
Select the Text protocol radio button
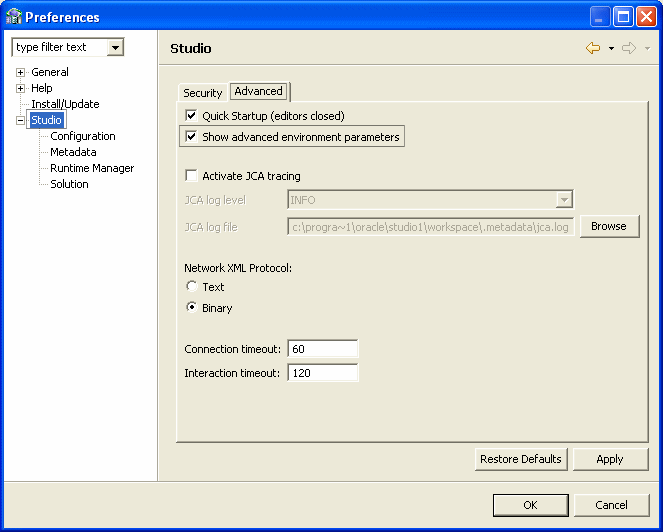point(191,287)
